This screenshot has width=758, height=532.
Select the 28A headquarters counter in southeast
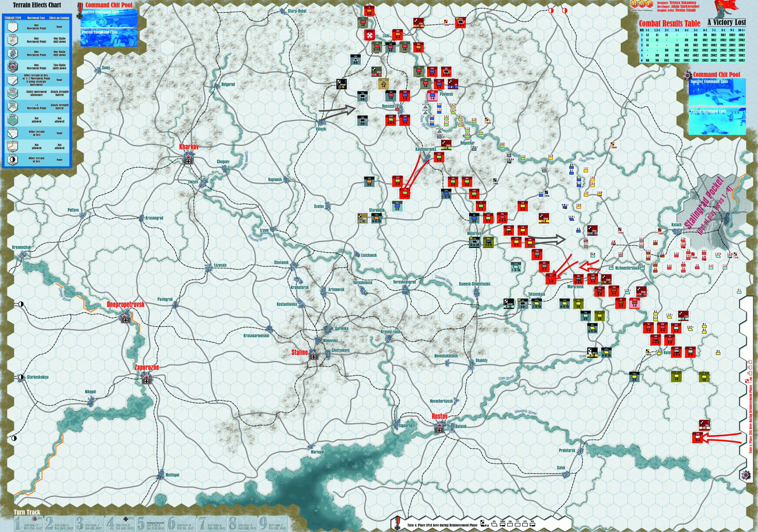[704, 425]
